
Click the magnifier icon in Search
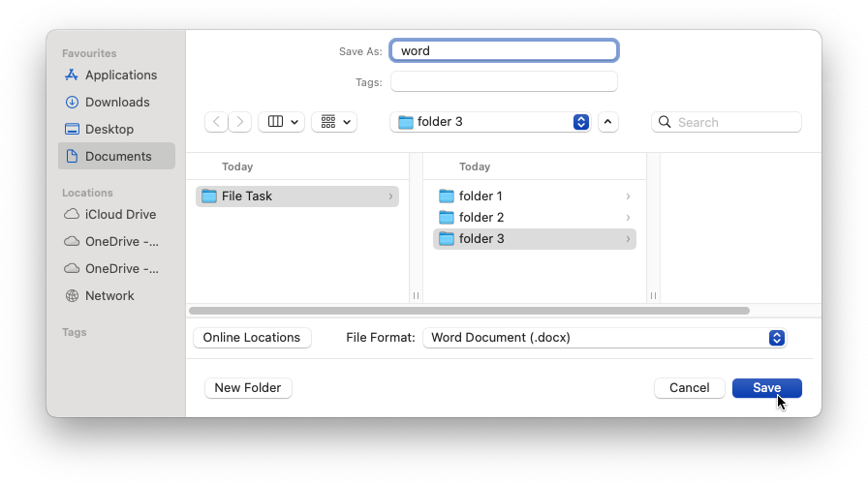click(x=665, y=122)
